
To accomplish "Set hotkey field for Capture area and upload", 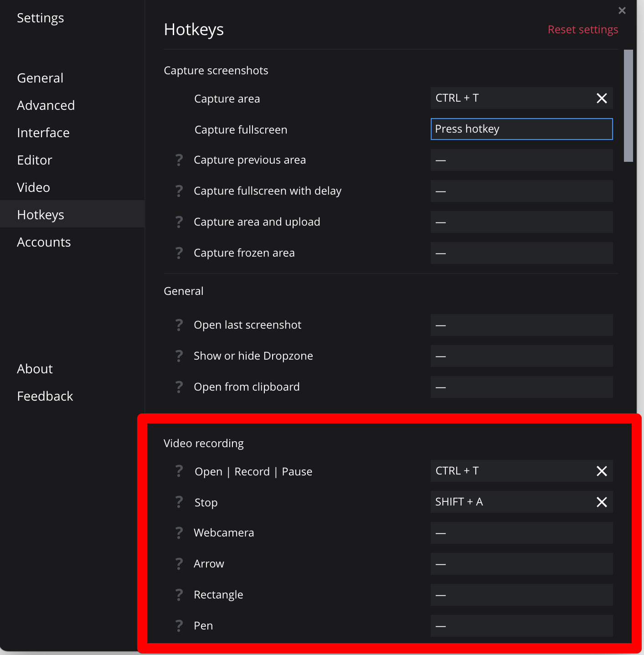I will click(x=521, y=222).
